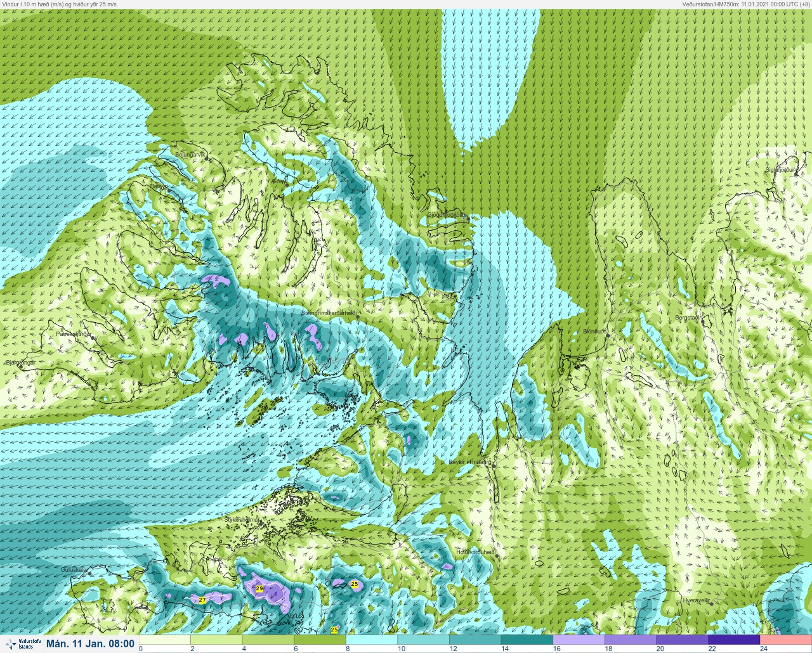Click the Siglufjörður station label
The height and width of the screenshot is (653, 812).
pyautogui.click(x=780, y=170)
